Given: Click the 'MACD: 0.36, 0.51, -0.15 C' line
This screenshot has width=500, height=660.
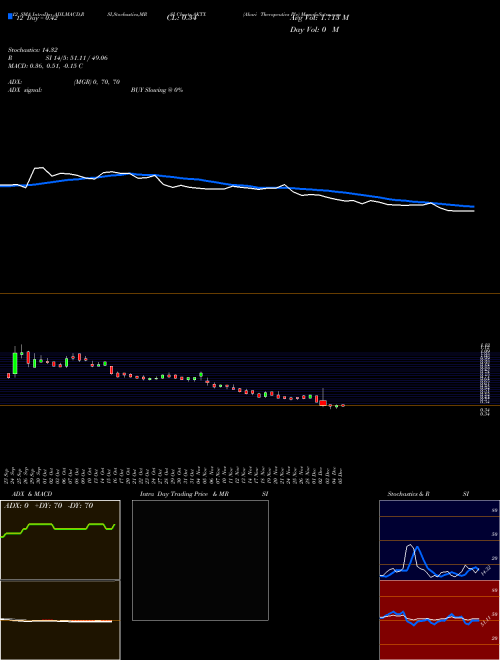Looking at the screenshot, I should tap(45, 66).
